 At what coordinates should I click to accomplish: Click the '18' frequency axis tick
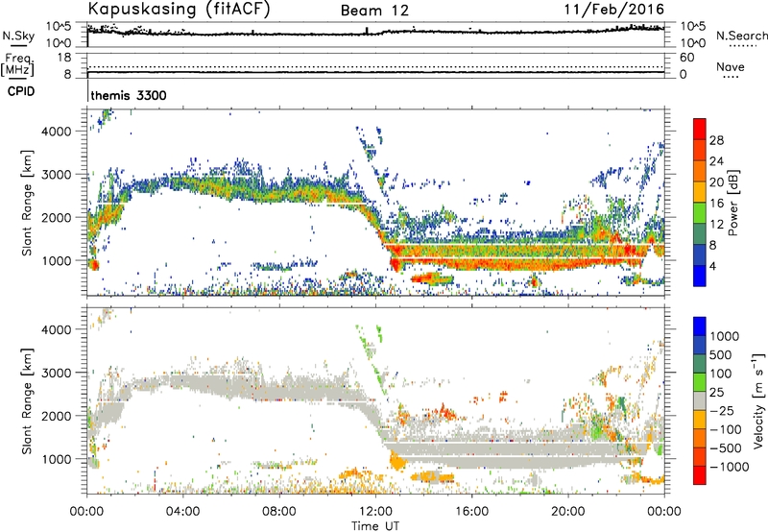[64, 58]
